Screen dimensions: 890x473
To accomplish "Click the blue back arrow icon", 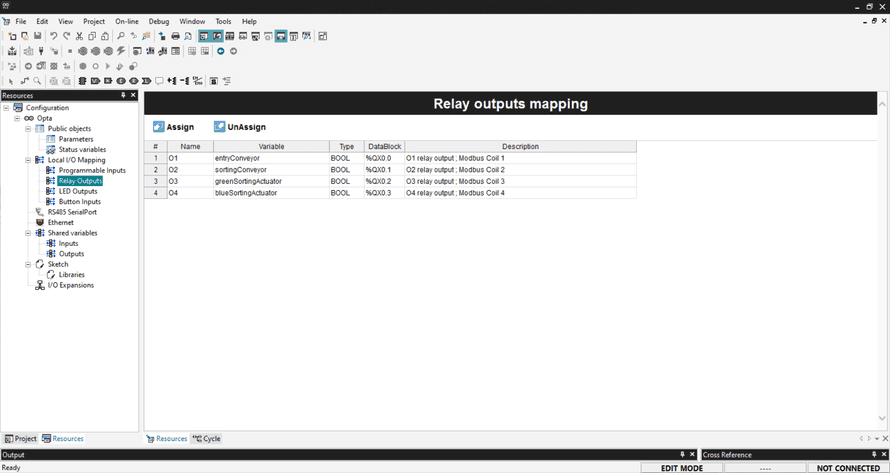I will pos(220,51).
